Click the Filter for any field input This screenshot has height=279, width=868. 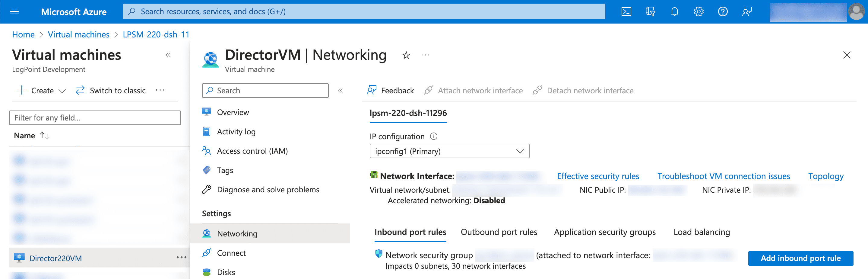coord(95,117)
